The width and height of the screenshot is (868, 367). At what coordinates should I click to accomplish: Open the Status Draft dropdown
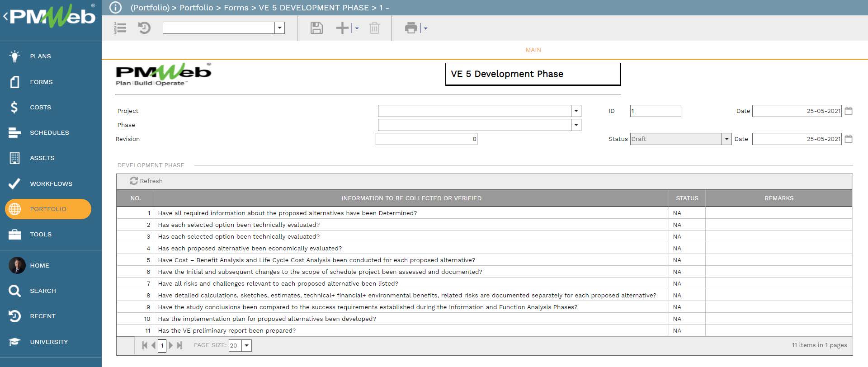pyautogui.click(x=726, y=139)
